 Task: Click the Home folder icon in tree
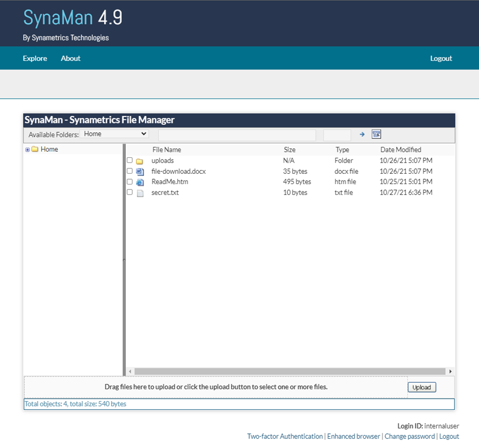[x=35, y=149]
